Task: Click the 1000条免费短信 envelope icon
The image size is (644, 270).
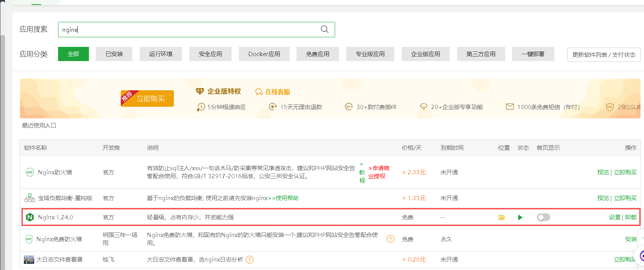Action: point(510,106)
